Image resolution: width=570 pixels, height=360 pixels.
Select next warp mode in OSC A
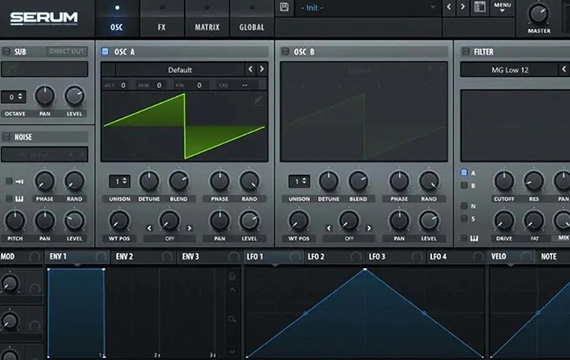click(x=189, y=228)
